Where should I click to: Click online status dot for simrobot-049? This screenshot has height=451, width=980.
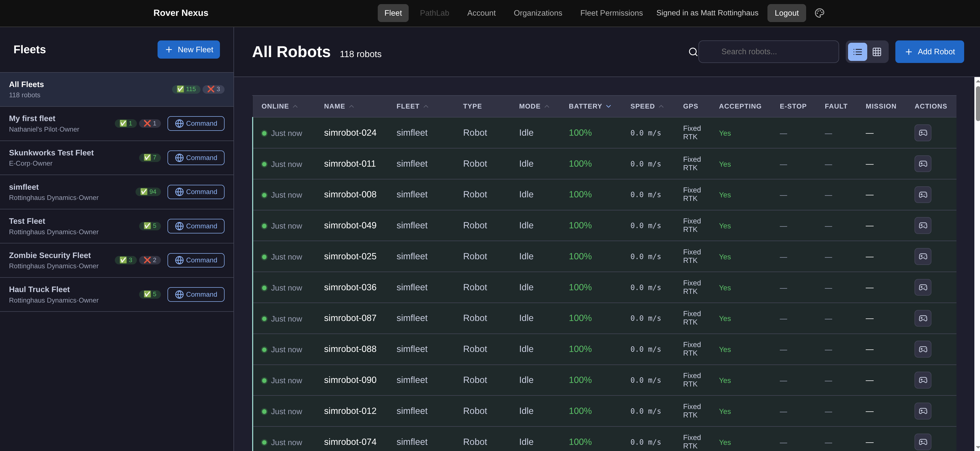[264, 226]
